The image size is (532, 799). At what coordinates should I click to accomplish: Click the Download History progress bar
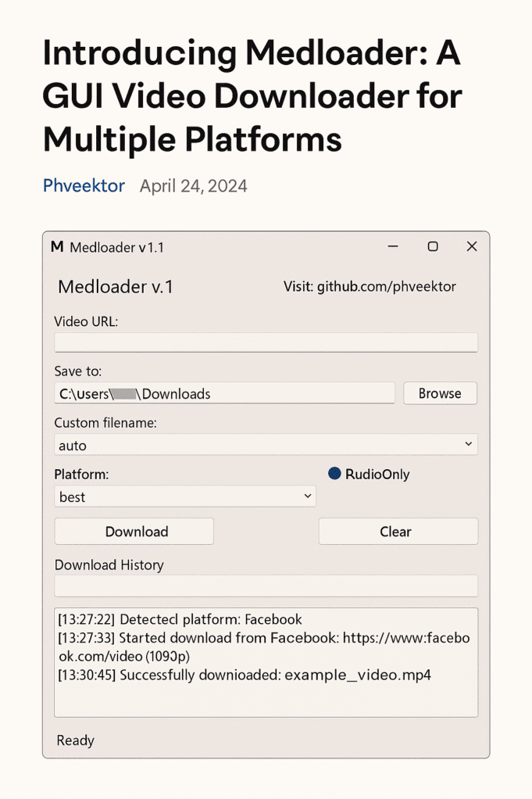266,586
